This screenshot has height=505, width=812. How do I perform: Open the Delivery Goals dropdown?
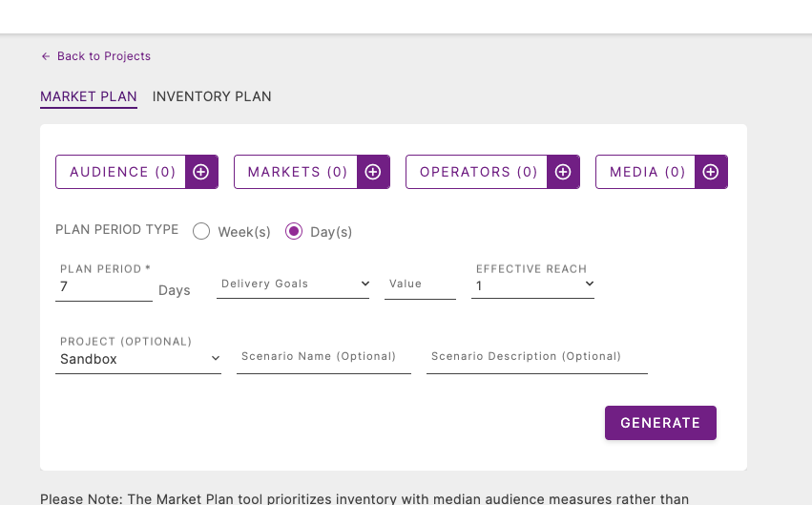(293, 284)
